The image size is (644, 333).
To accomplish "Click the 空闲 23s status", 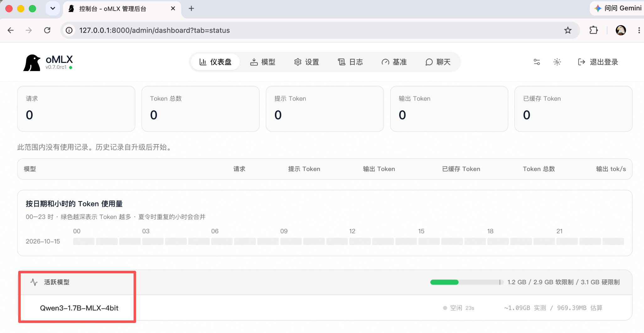I will 459,308.
